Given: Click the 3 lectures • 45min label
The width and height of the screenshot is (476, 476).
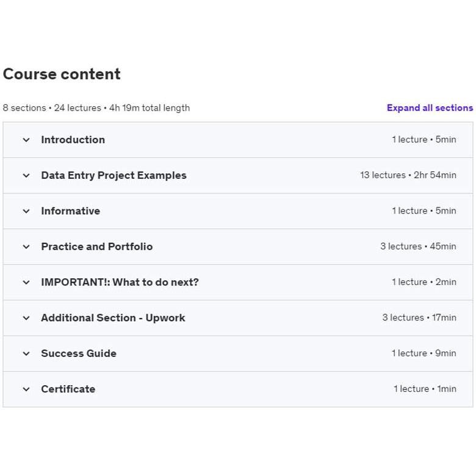Looking at the screenshot, I should click(418, 247).
